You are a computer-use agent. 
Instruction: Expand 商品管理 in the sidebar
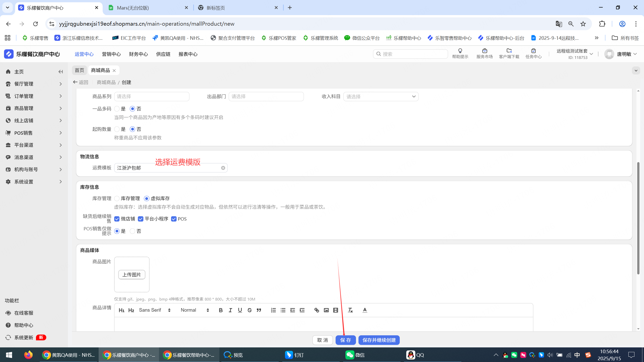34,108
